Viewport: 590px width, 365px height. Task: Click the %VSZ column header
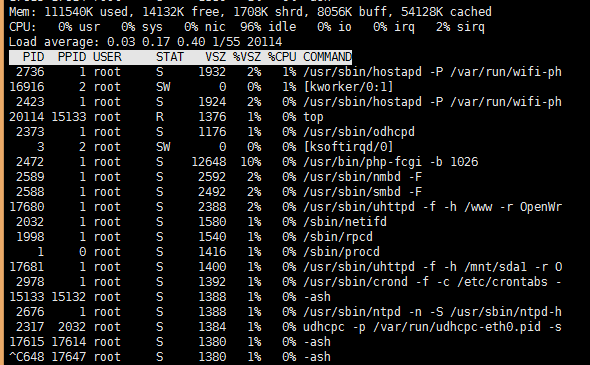(247, 57)
